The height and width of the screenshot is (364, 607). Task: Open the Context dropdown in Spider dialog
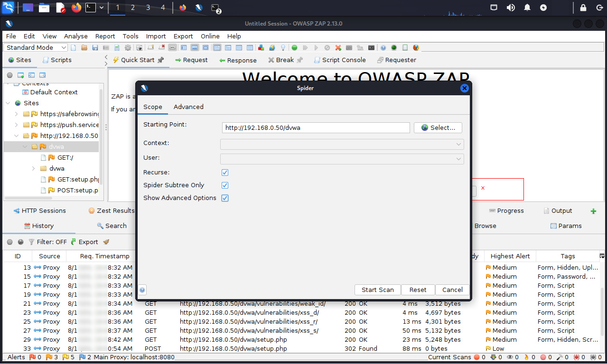click(342, 144)
